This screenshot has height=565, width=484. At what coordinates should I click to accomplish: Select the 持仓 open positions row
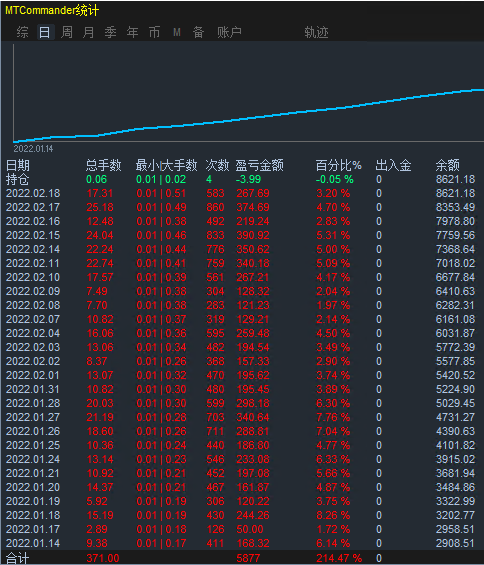[240, 179]
